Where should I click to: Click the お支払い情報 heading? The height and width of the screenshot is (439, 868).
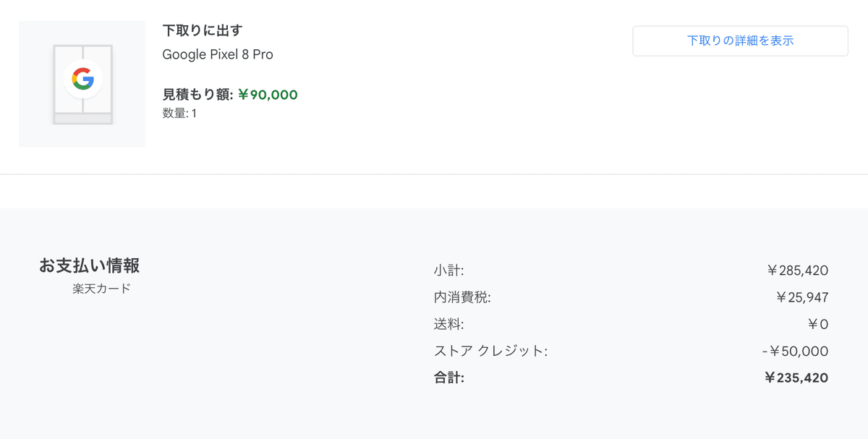click(x=89, y=265)
